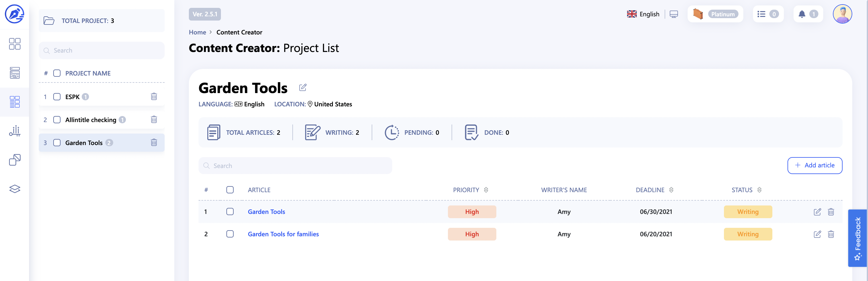Image resolution: width=868 pixels, height=281 pixels.
Task: Click the United States location text
Action: click(x=333, y=104)
